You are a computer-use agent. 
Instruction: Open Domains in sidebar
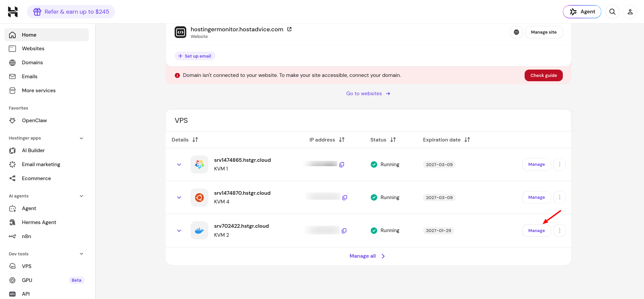point(47,63)
